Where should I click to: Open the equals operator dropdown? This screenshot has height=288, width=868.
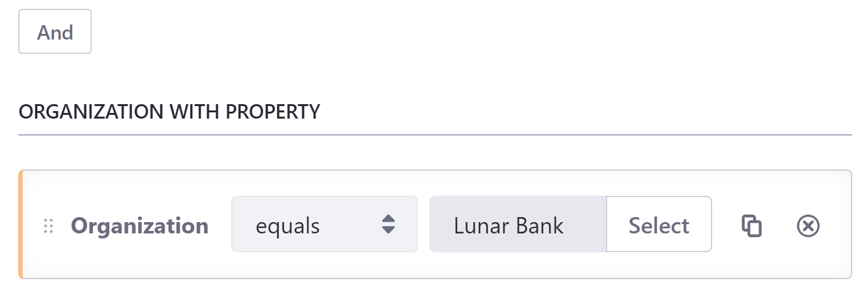(x=324, y=224)
